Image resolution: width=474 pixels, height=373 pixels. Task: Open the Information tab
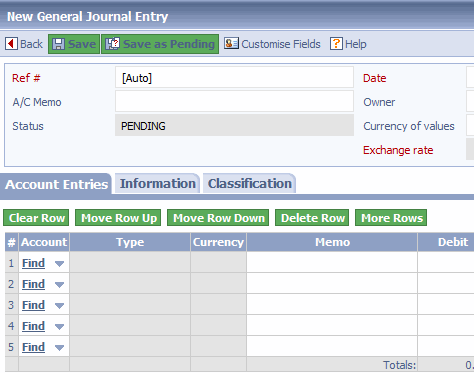coord(157,183)
